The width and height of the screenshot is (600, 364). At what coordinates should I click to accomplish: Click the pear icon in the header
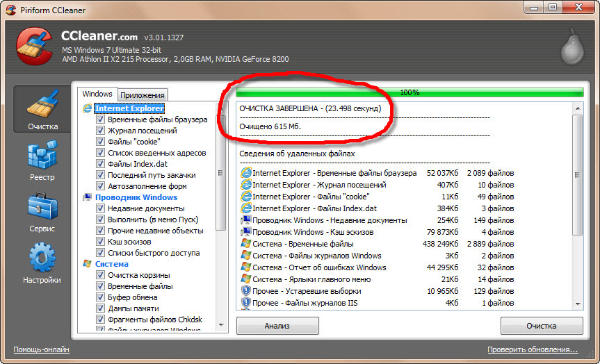(x=572, y=47)
